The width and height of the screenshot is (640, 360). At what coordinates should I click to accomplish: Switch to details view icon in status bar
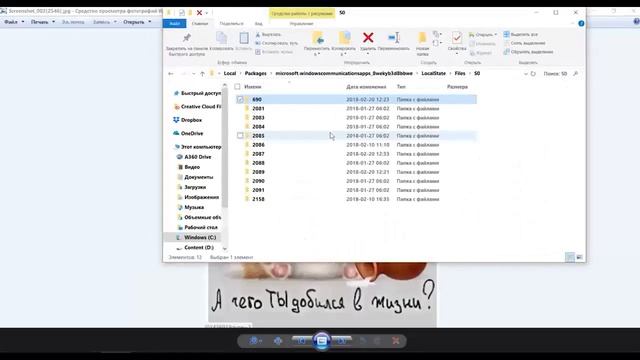(x=569, y=257)
